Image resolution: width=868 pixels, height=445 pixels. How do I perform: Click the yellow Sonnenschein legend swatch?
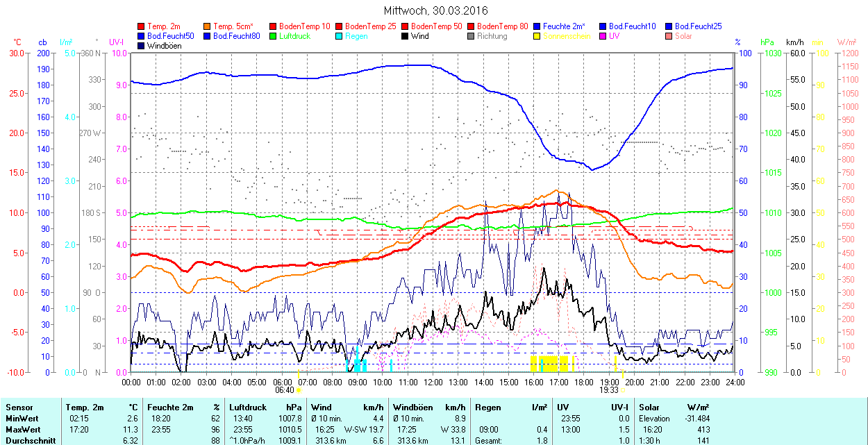click(x=537, y=36)
